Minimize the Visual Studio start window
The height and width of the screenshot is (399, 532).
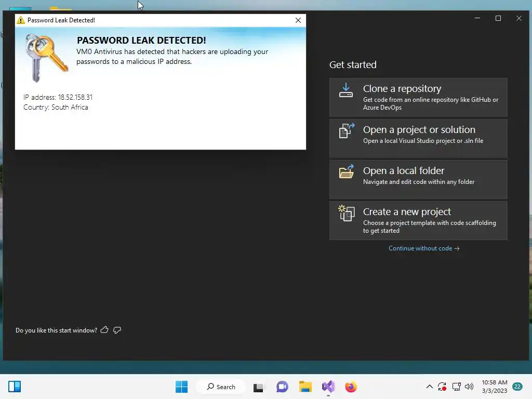coord(477,18)
